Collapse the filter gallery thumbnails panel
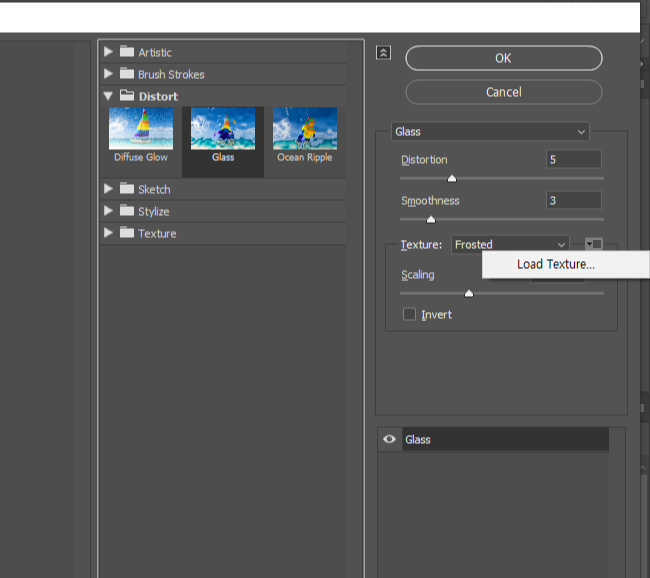650x578 pixels. click(383, 53)
